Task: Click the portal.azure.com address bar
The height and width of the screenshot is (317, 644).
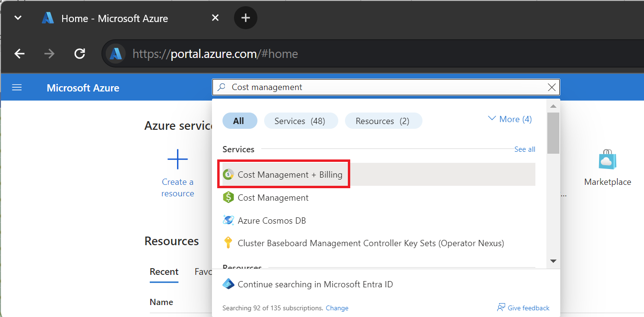Action: pyautogui.click(x=373, y=54)
